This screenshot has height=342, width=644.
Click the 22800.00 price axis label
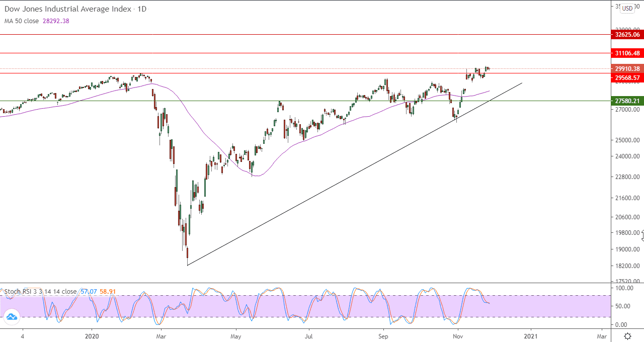[x=627, y=177]
